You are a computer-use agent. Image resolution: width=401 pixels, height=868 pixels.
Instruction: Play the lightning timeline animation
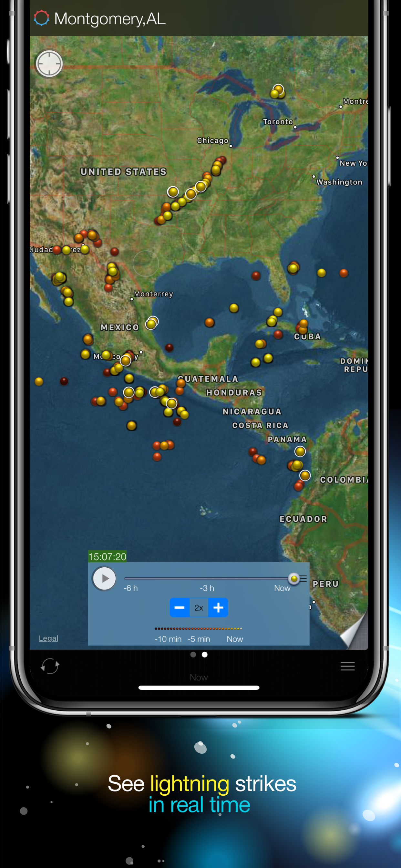104,579
